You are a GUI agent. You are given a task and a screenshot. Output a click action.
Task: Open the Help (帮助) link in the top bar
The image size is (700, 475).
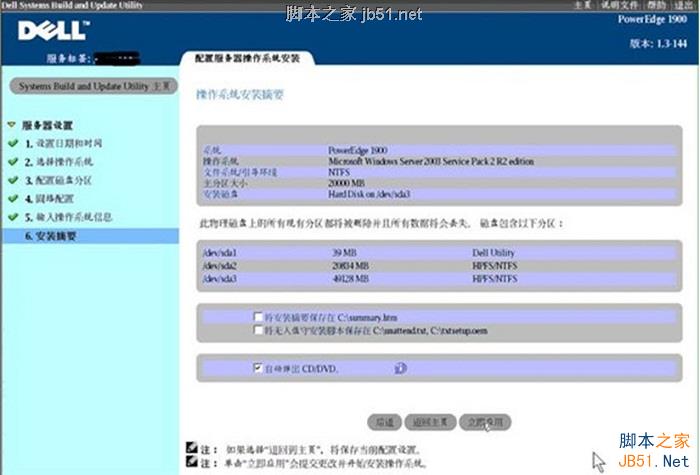[x=656, y=5]
